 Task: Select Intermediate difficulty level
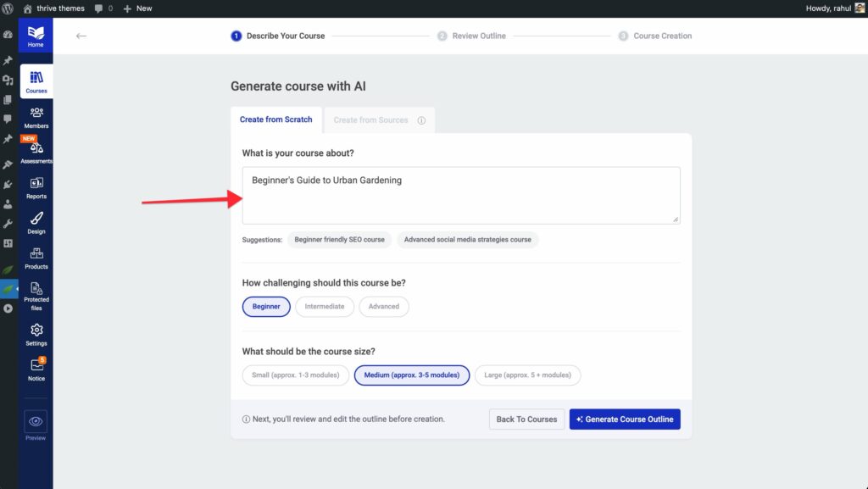pos(325,306)
